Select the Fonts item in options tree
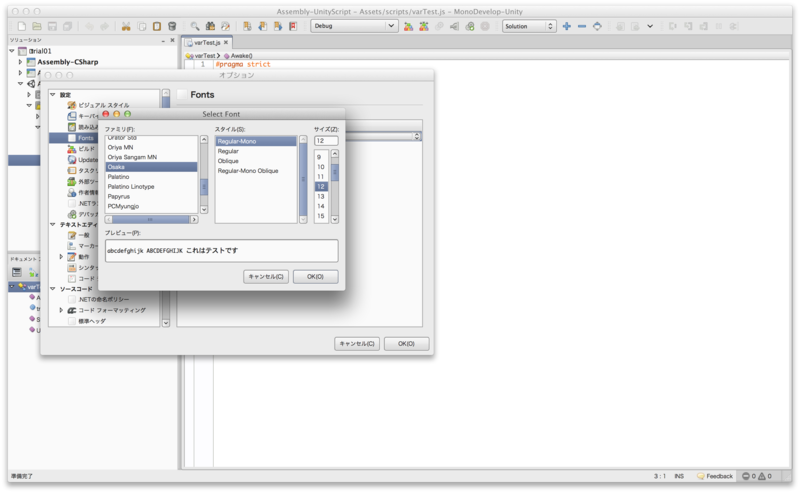 (x=86, y=138)
